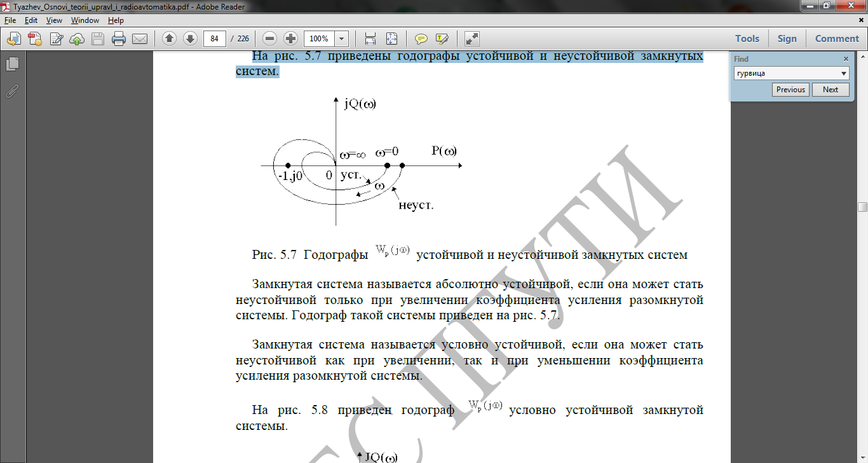Open the Tools pane
This screenshot has width=868, height=463.
[747, 39]
